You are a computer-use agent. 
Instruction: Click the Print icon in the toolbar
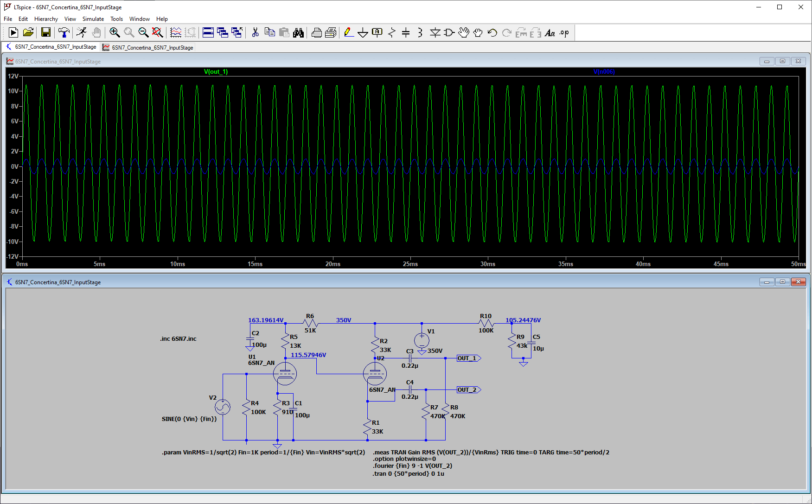(316, 32)
